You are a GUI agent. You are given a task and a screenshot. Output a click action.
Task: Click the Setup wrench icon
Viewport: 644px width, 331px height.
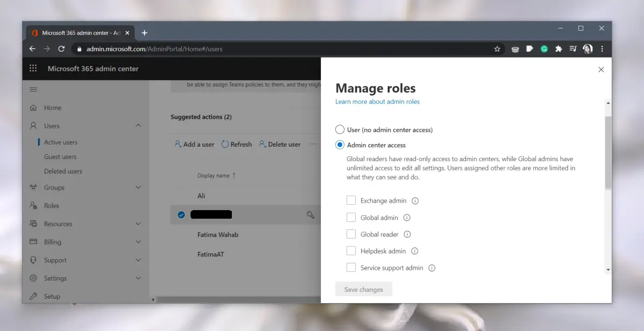pos(33,296)
